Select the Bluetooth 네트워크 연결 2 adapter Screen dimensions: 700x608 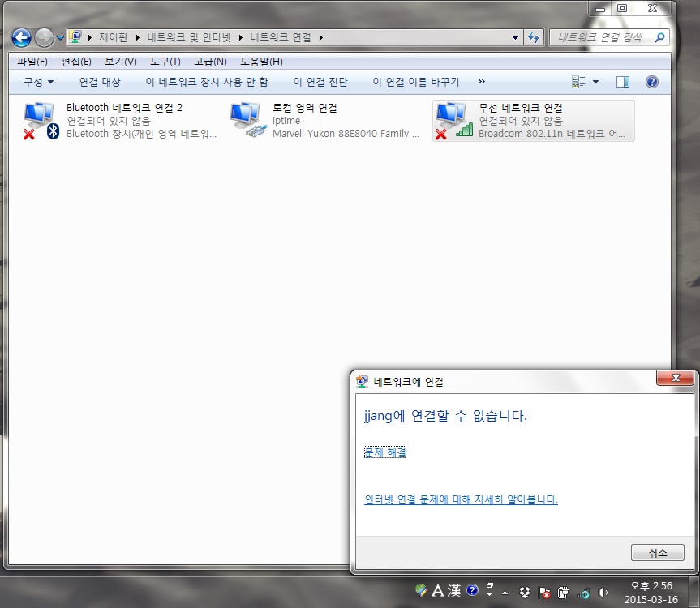(x=121, y=121)
